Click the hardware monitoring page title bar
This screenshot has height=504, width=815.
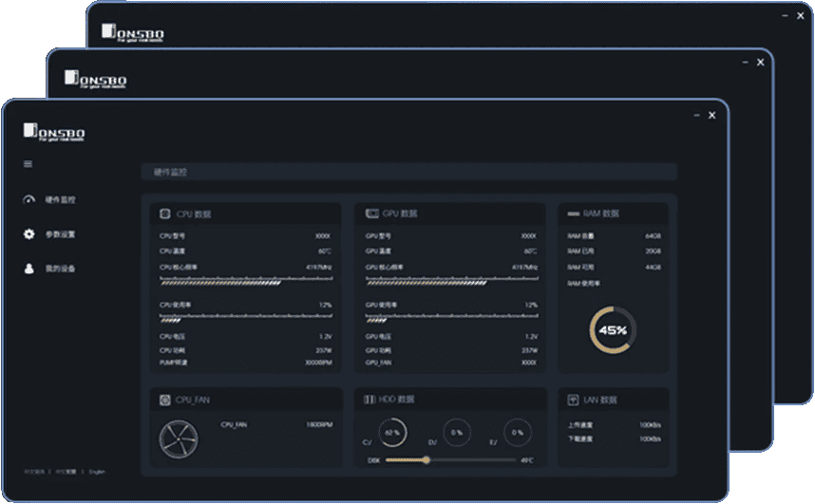(x=409, y=172)
